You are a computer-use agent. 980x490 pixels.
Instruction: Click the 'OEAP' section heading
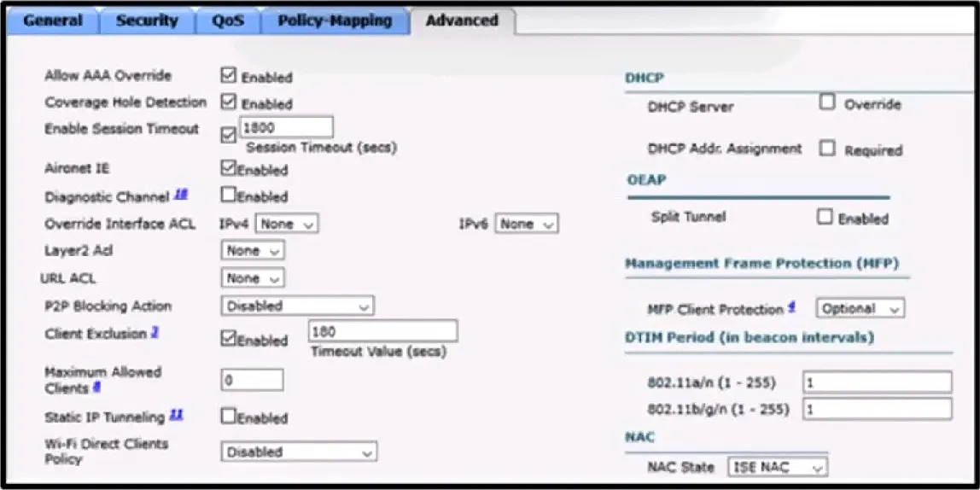(646, 179)
